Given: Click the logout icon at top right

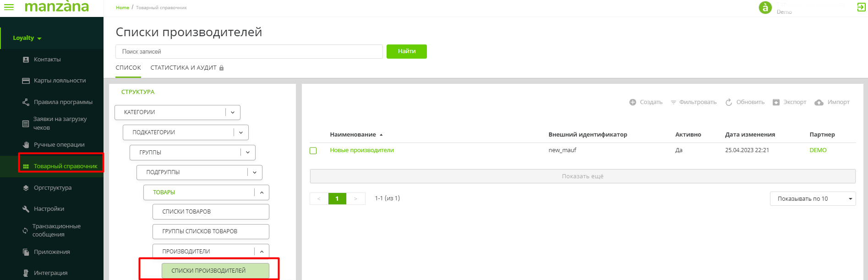Looking at the screenshot, I should tap(861, 7).
